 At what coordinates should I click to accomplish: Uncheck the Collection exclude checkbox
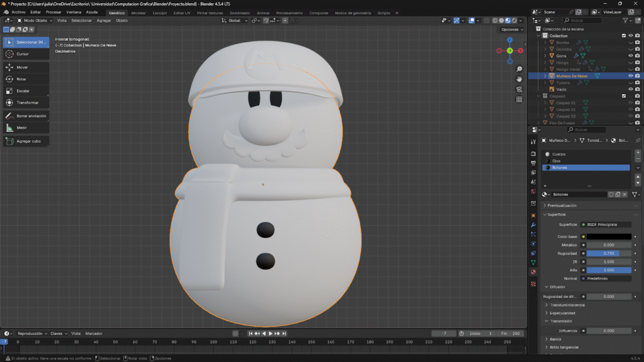[623, 36]
